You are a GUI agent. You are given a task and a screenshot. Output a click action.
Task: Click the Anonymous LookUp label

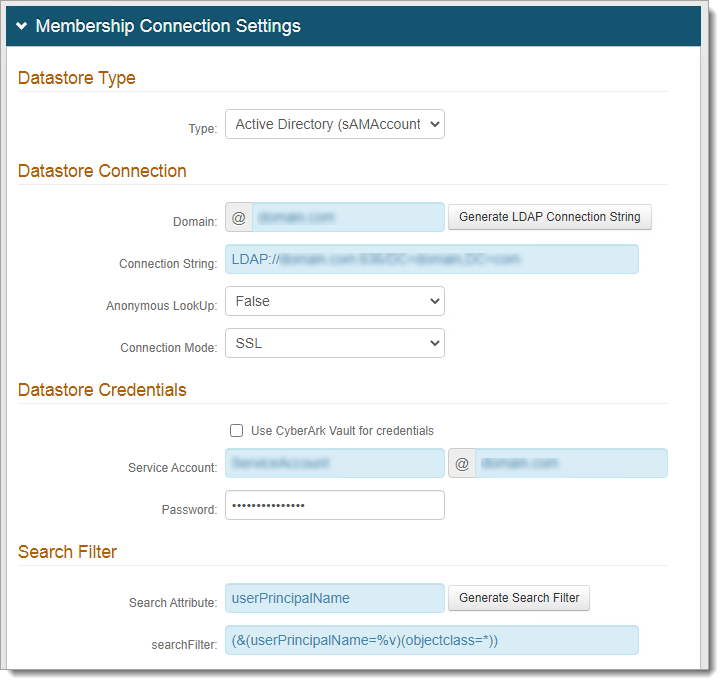162,306
